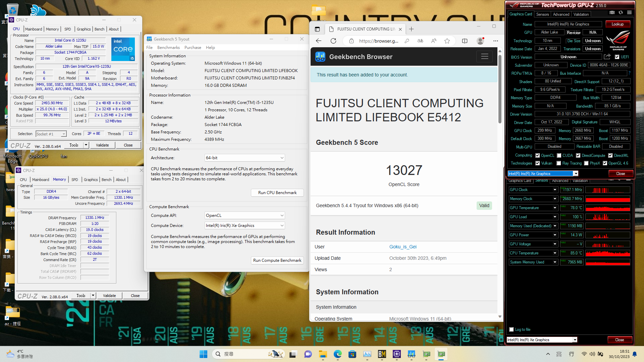
Task: Open the Tools dropdown arrow in top CPU-Z window
Action: coord(86,145)
